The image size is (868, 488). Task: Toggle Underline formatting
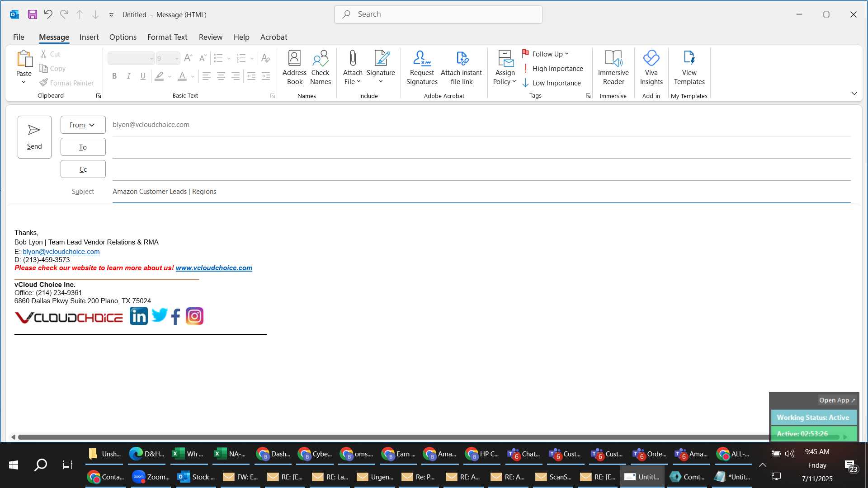coord(143,76)
